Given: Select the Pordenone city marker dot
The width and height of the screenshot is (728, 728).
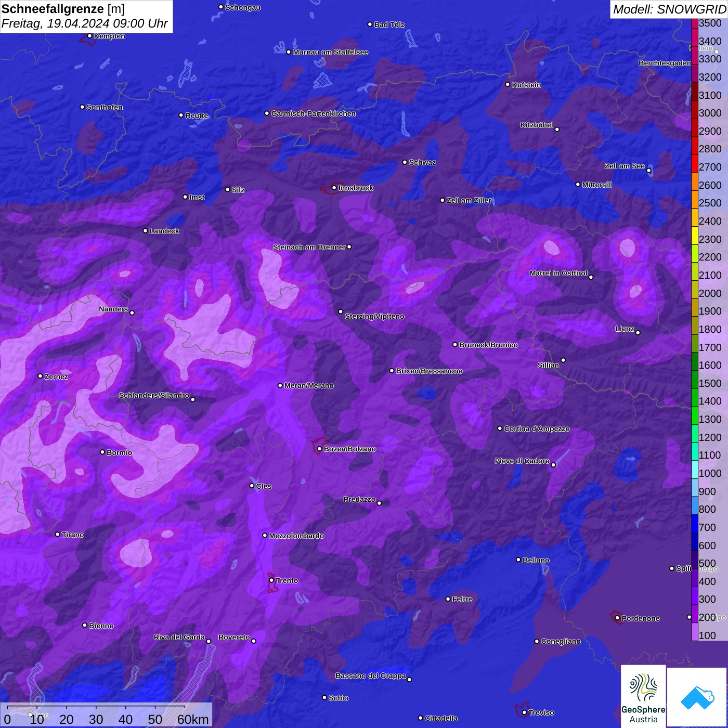Looking at the screenshot, I should coord(617,618).
